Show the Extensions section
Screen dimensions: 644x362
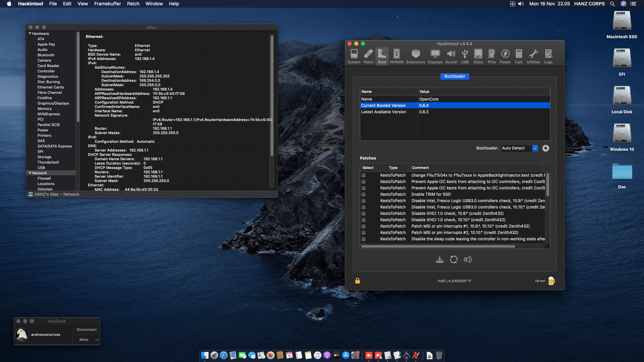tap(415, 56)
